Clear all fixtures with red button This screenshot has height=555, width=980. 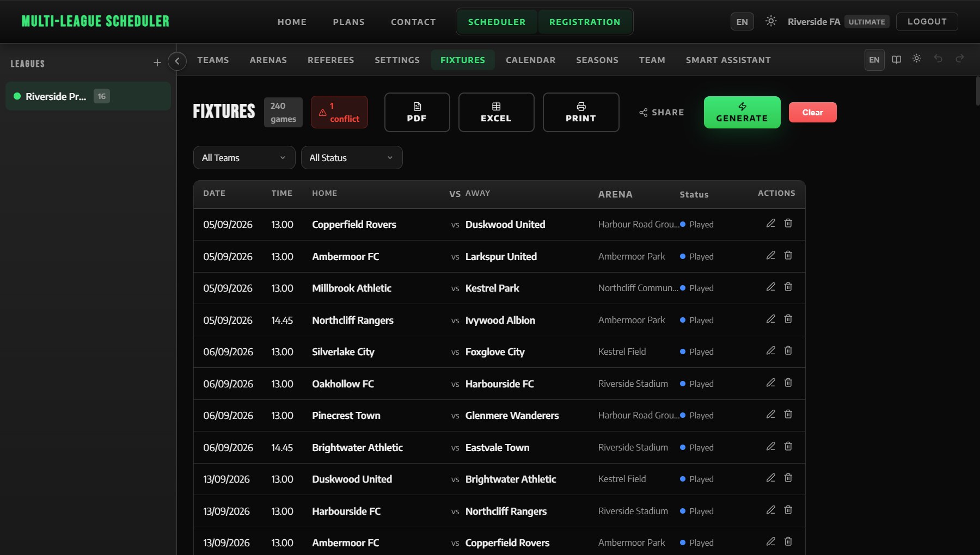[x=812, y=112]
